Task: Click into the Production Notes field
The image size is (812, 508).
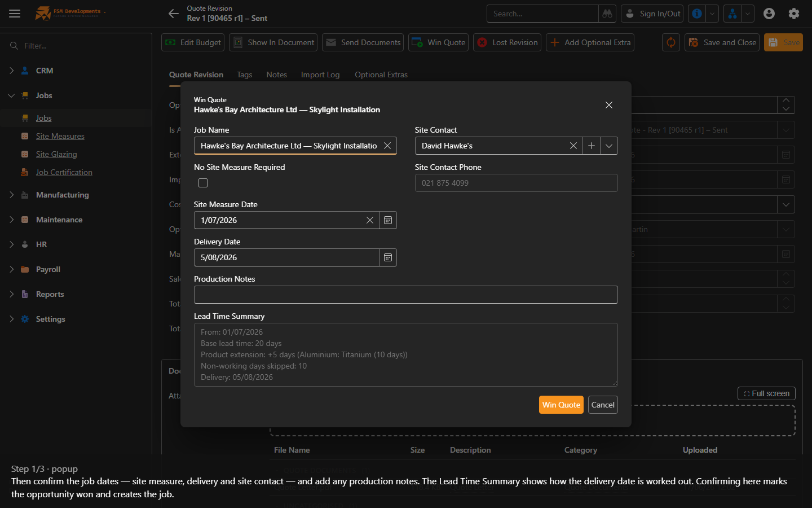Action: [x=406, y=295]
